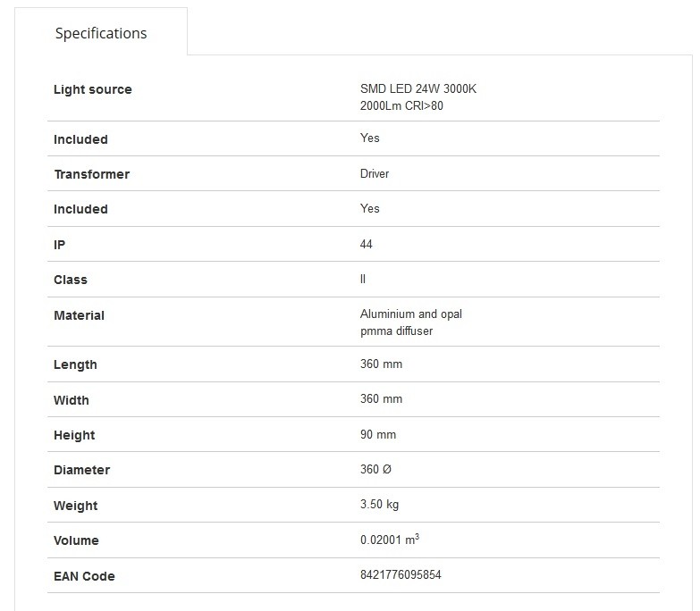This screenshot has width=700, height=611.
Task: Select the SMD LED 24W 3000K value
Action: [418, 97]
